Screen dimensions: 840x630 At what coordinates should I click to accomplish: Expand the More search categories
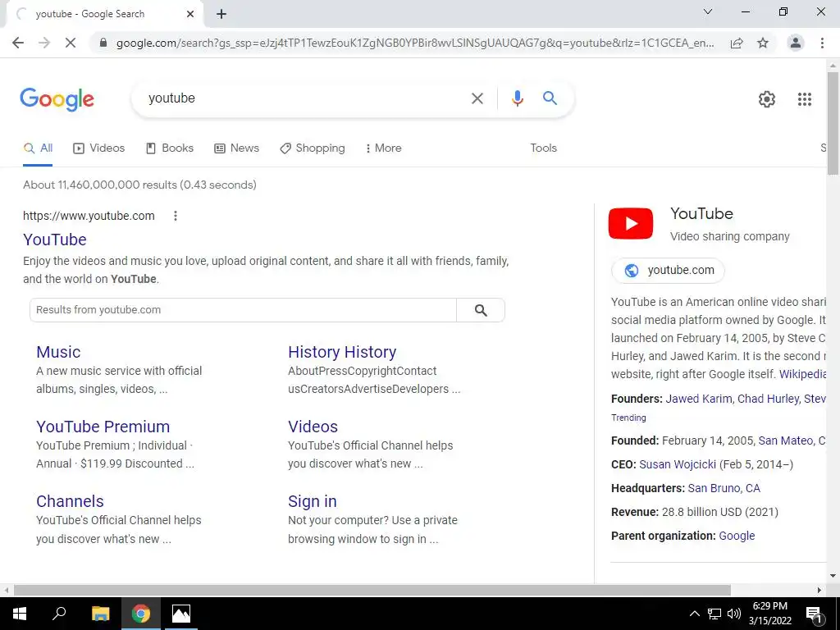click(383, 148)
